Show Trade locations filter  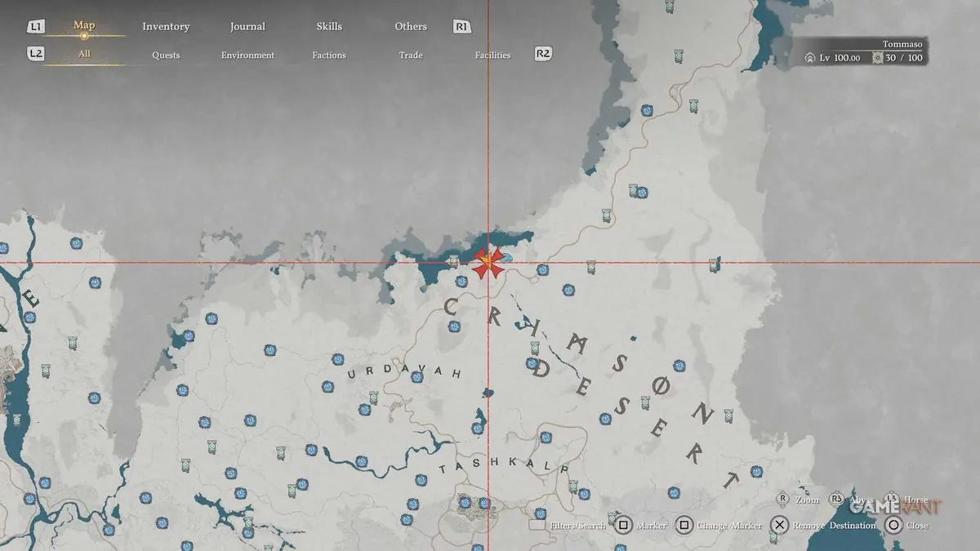click(411, 55)
